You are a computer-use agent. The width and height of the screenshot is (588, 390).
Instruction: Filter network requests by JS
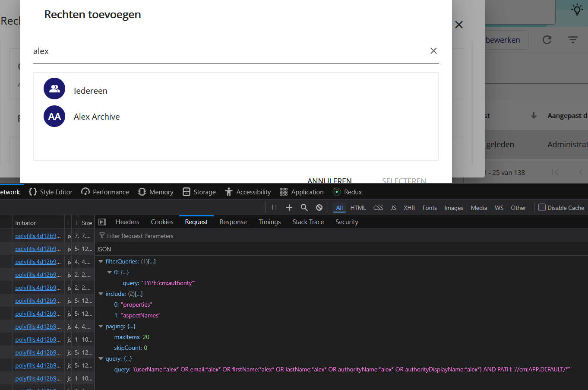pyautogui.click(x=393, y=208)
